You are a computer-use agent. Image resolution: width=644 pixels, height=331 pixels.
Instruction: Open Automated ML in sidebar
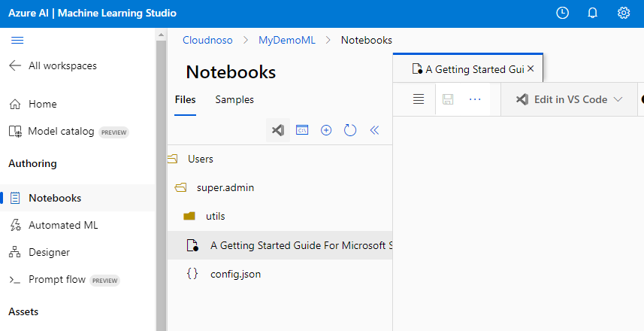point(63,225)
